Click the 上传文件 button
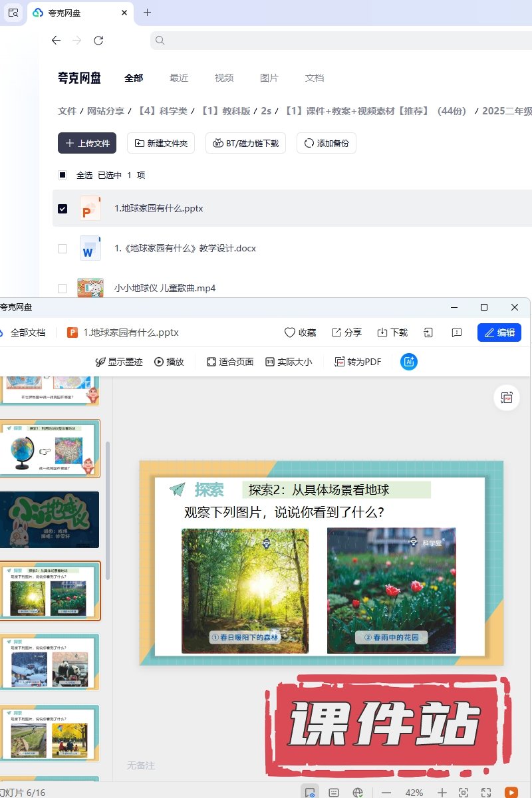This screenshot has height=798, width=532. 87,143
